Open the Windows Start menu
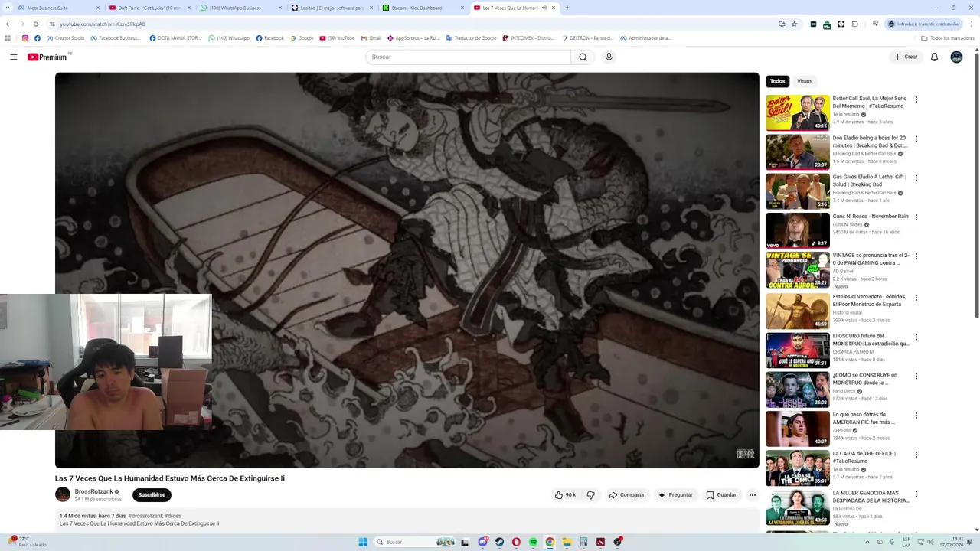This screenshot has width=980, height=551. 363,542
